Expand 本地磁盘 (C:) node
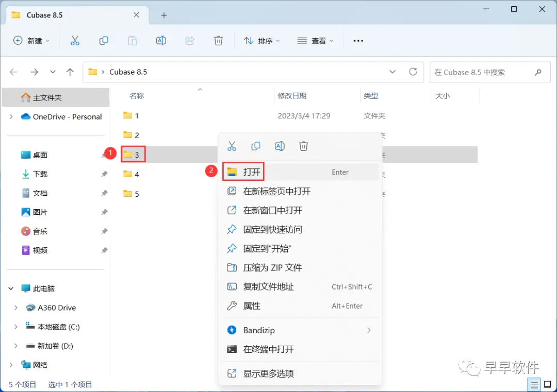Image resolution: width=557 pixels, height=392 pixels. [x=16, y=327]
